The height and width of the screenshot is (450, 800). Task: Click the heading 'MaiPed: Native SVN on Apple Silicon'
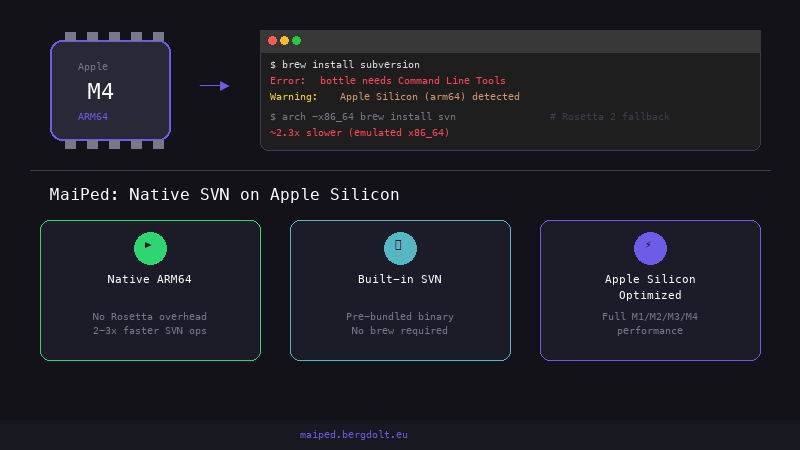pyautogui.click(x=224, y=194)
